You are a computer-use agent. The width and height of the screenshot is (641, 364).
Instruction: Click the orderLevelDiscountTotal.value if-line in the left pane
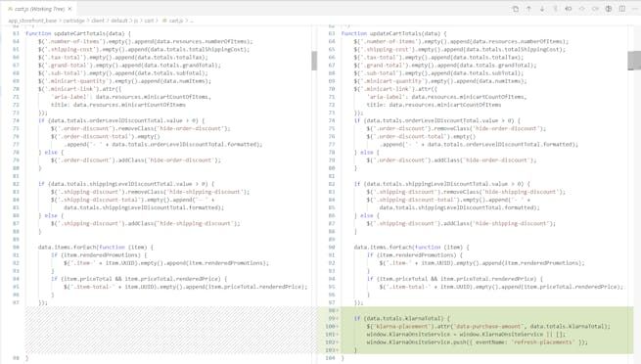121,120
